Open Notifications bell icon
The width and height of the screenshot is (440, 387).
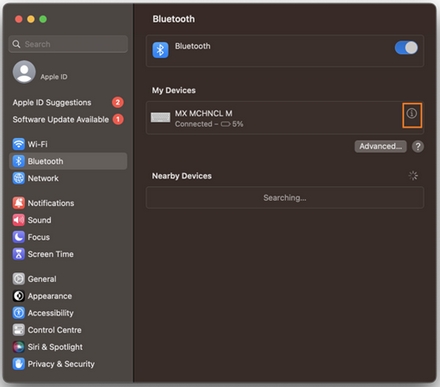point(19,203)
